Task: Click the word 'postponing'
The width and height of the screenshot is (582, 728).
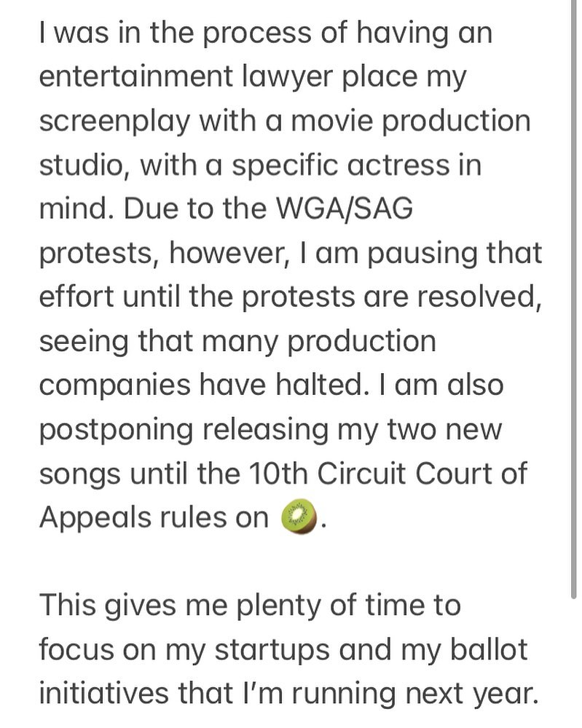Action: (116, 428)
